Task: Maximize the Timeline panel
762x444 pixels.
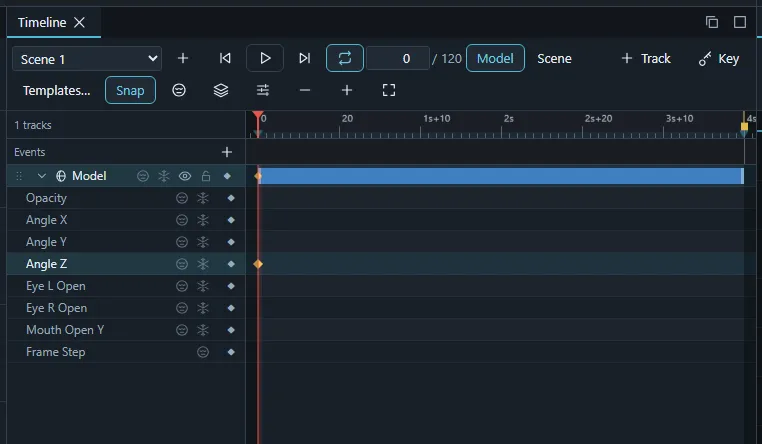Action: pyautogui.click(x=740, y=22)
